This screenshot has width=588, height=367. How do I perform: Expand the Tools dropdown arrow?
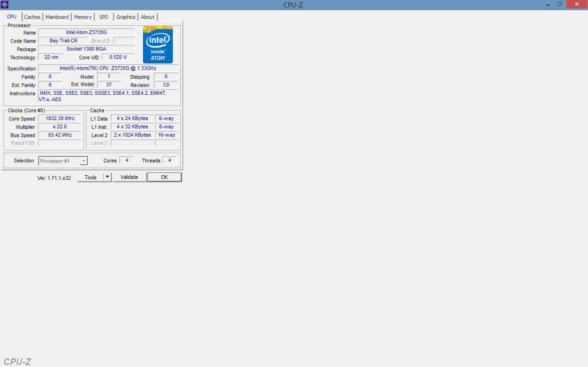(x=107, y=177)
